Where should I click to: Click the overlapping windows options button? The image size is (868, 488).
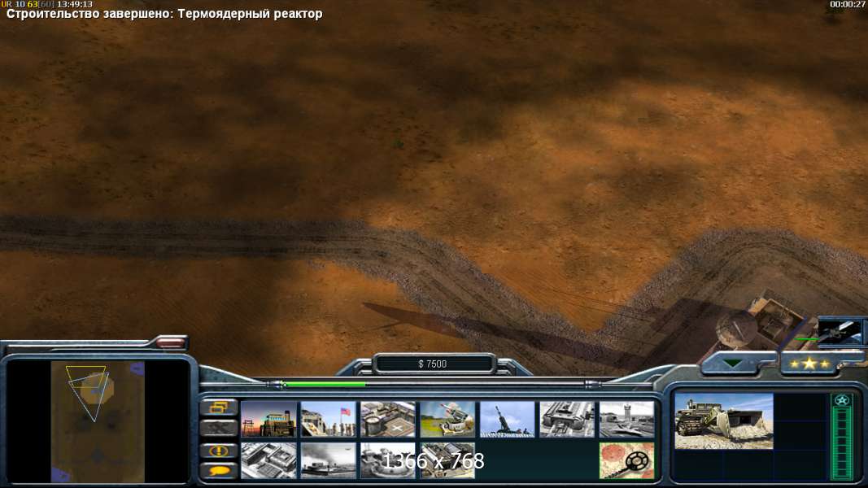click(x=219, y=407)
